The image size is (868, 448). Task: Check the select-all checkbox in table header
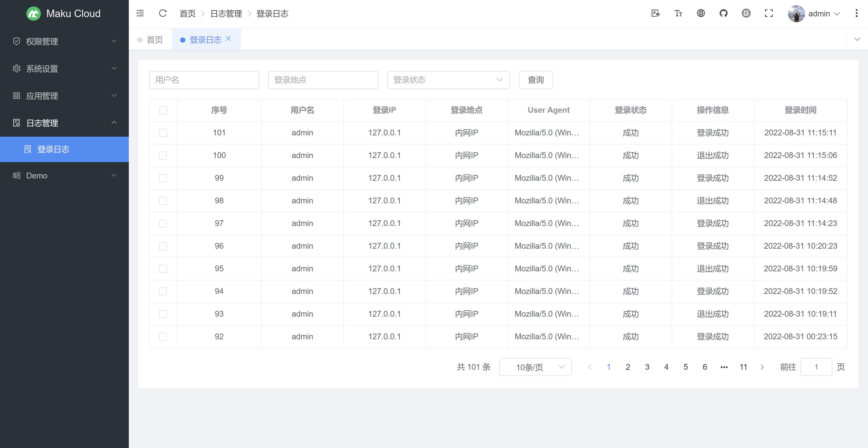pos(163,110)
